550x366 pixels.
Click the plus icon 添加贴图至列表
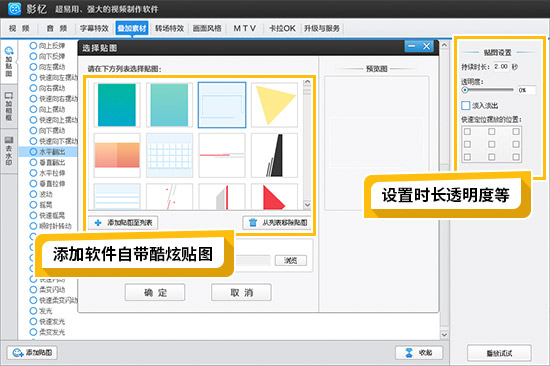click(98, 222)
